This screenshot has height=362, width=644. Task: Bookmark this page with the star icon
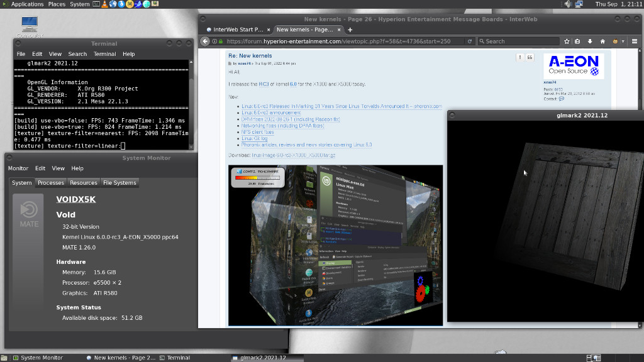tap(567, 41)
